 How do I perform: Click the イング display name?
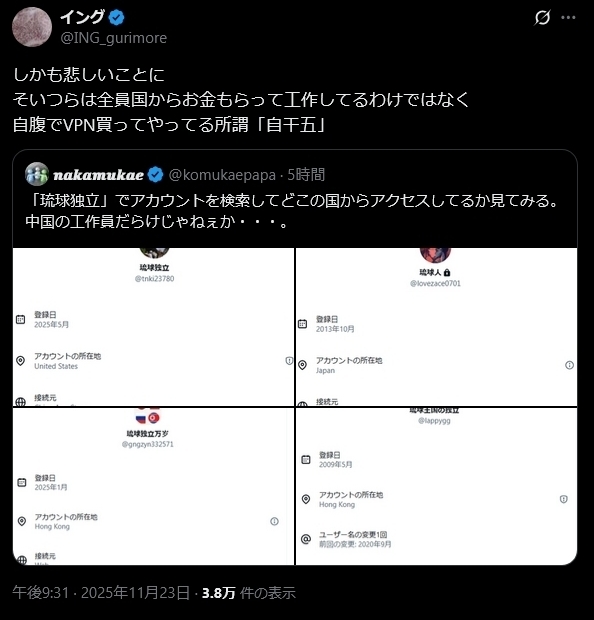coord(82,17)
